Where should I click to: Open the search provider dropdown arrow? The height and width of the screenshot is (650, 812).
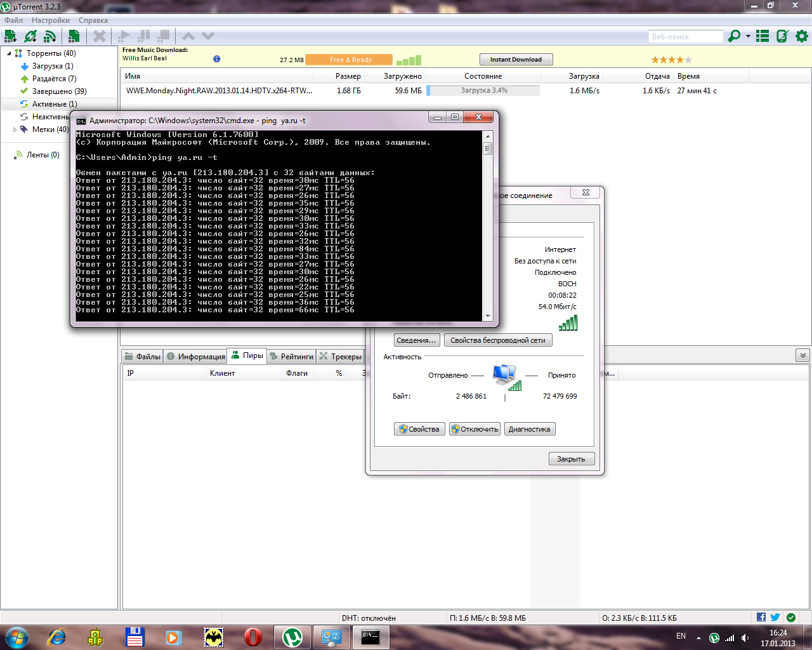(748, 36)
